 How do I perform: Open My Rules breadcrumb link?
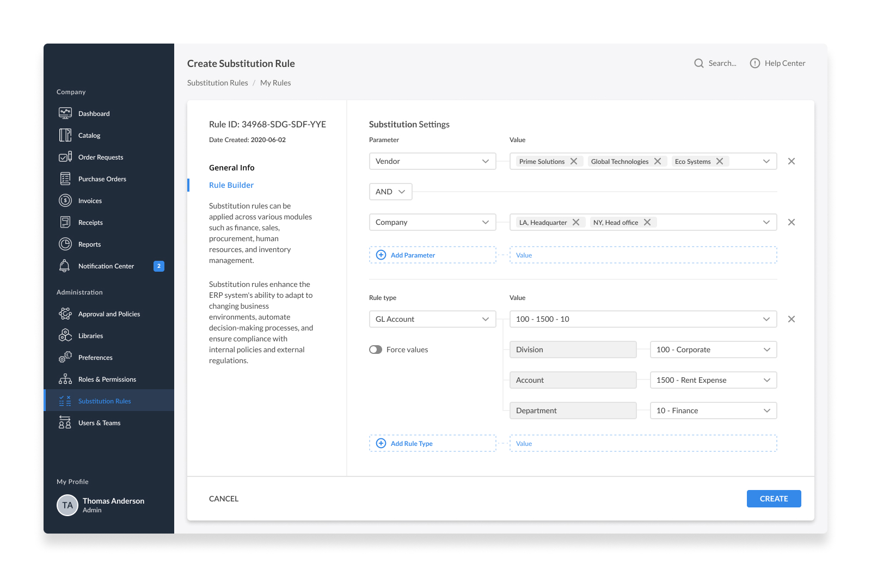click(x=275, y=83)
